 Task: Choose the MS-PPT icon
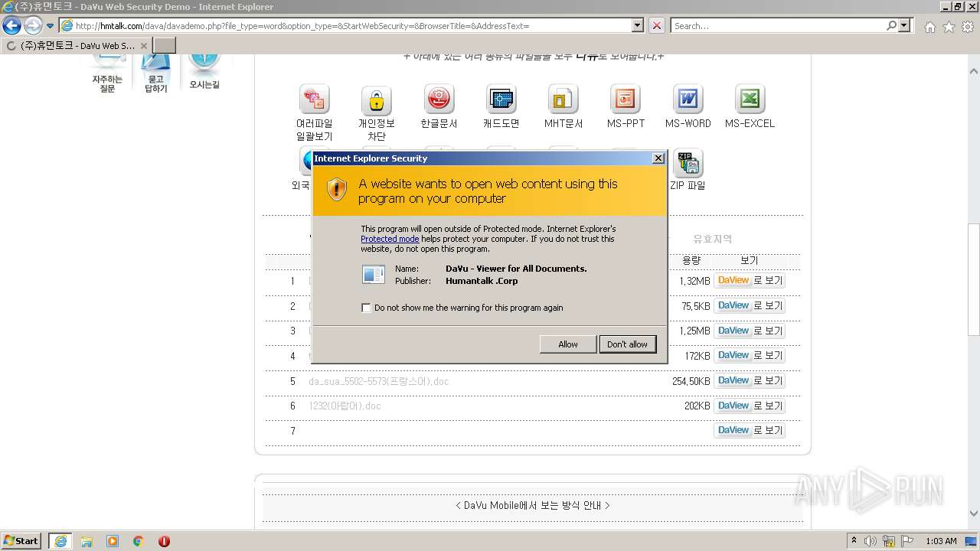626,99
